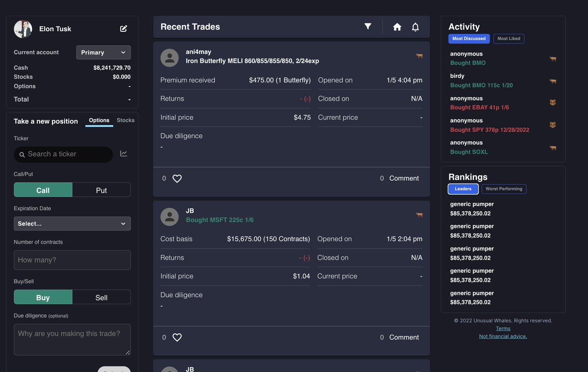588x372 pixels.
Task: Like the JB MSFT 225c trade
Action: [177, 337]
